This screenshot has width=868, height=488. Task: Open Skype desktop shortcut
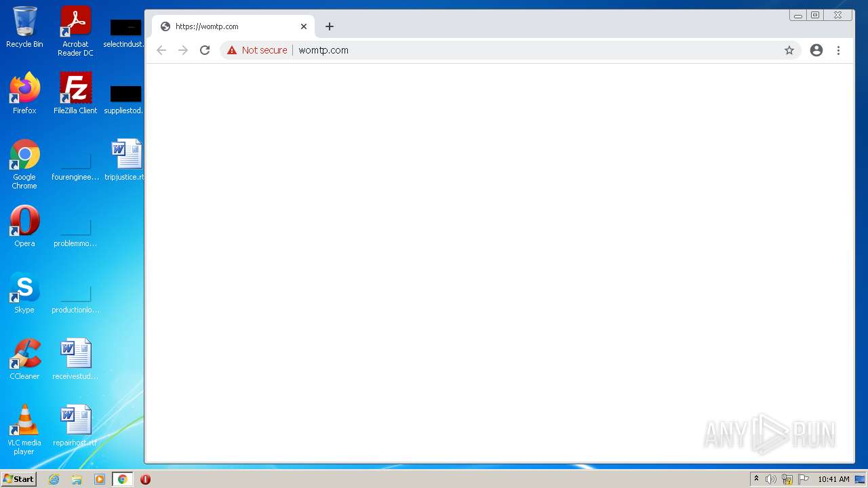click(x=24, y=293)
